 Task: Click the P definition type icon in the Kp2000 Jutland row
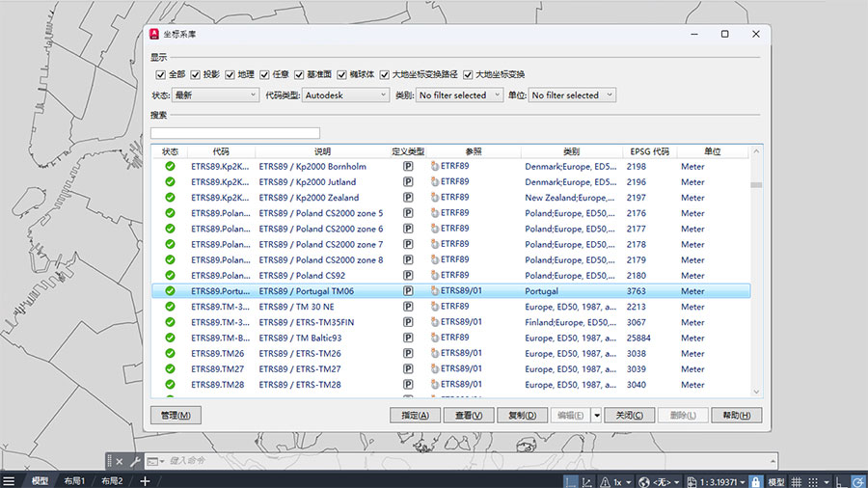(x=408, y=182)
